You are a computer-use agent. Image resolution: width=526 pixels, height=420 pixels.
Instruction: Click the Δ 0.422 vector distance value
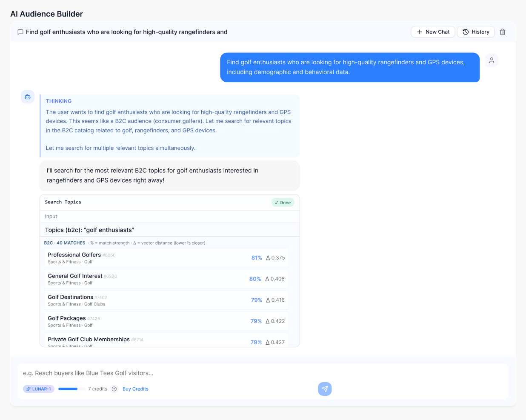point(275,321)
